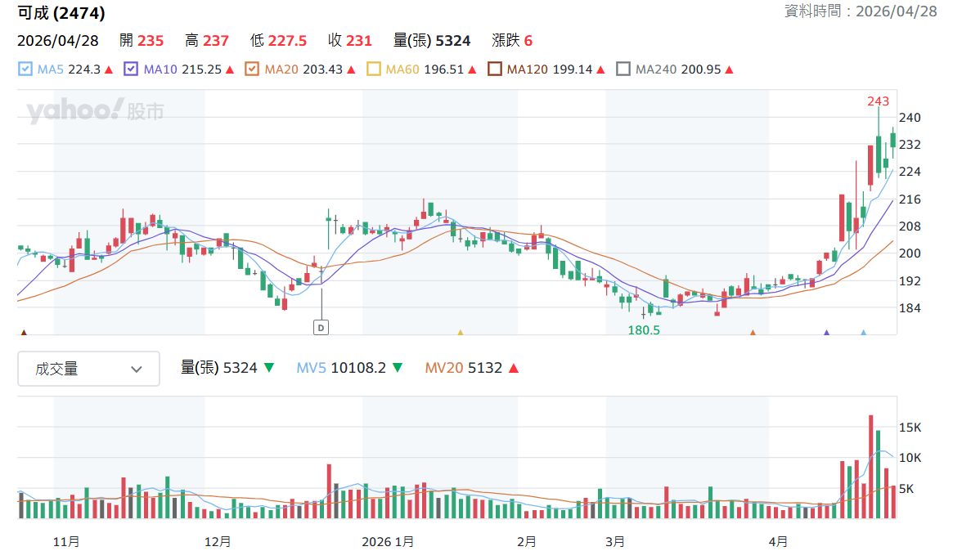Viewport: 962px width, 560px height.
Task: Click the D dividend marker on the chart
Action: tap(321, 328)
